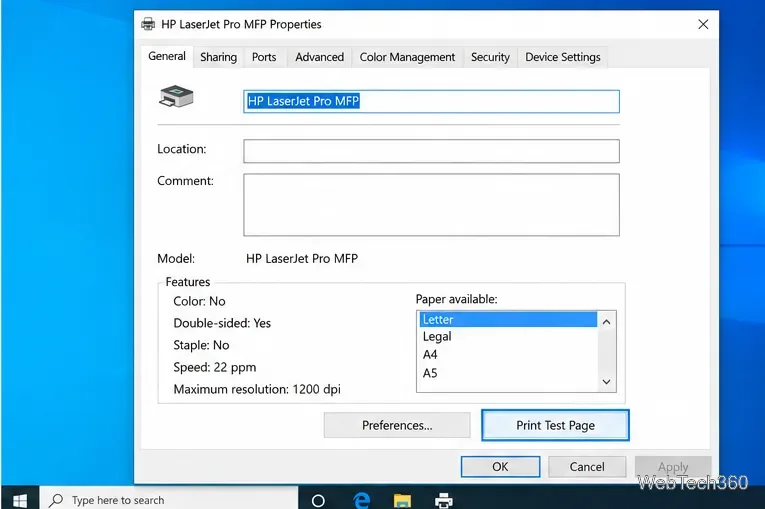Screen dimensions: 765x509
Task: Click the 'Double-sided: Yes' text
Action: pyautogui.click(x=222, y=323)
